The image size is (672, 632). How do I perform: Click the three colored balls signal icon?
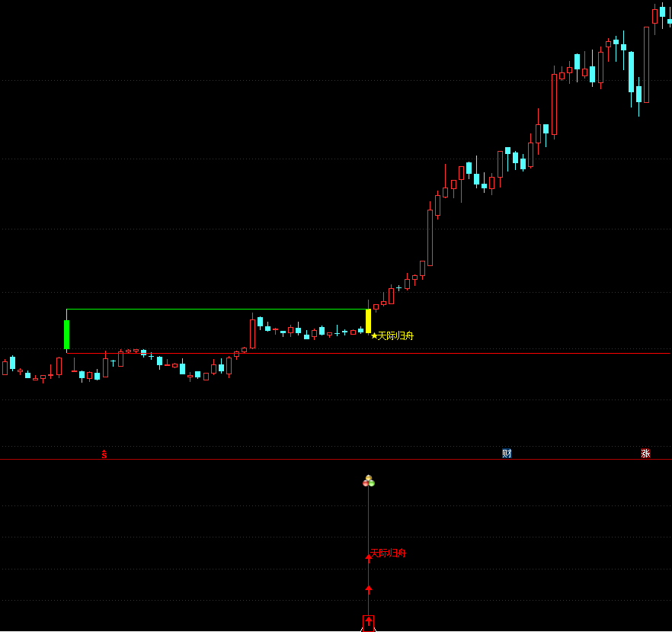pyautogui.click(x=369, y=481)
